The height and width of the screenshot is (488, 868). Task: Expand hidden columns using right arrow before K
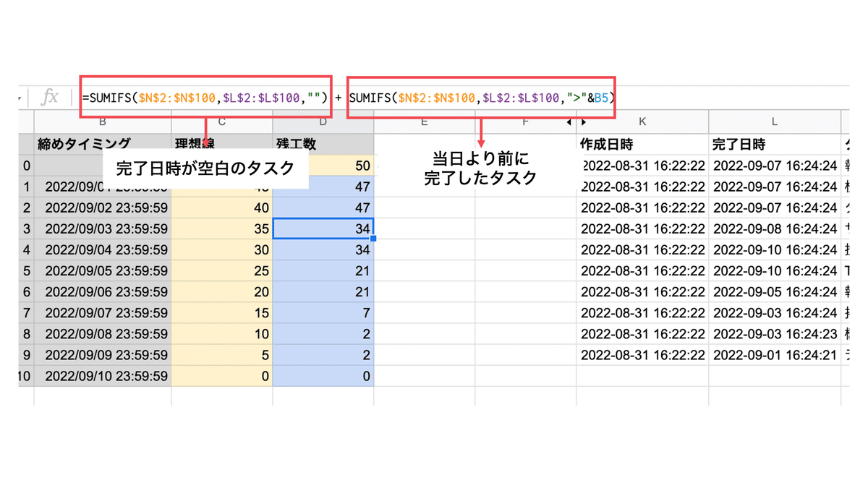[570, 122]
